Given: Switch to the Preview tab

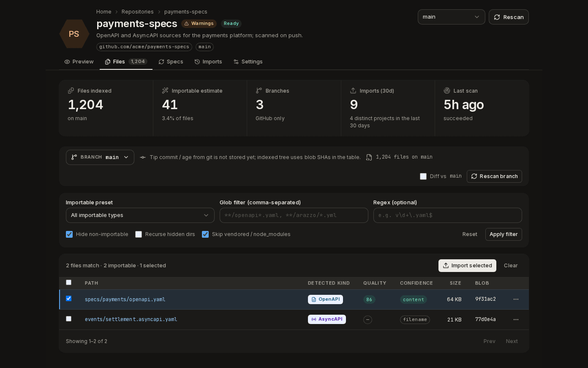Looking at the screenshot, I should 79,62.
